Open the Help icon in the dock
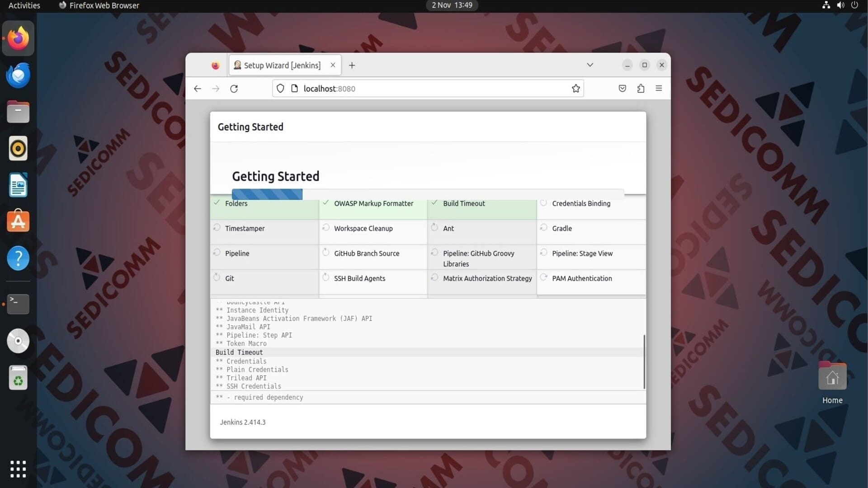The image size is (868, 488). (18, 258)
